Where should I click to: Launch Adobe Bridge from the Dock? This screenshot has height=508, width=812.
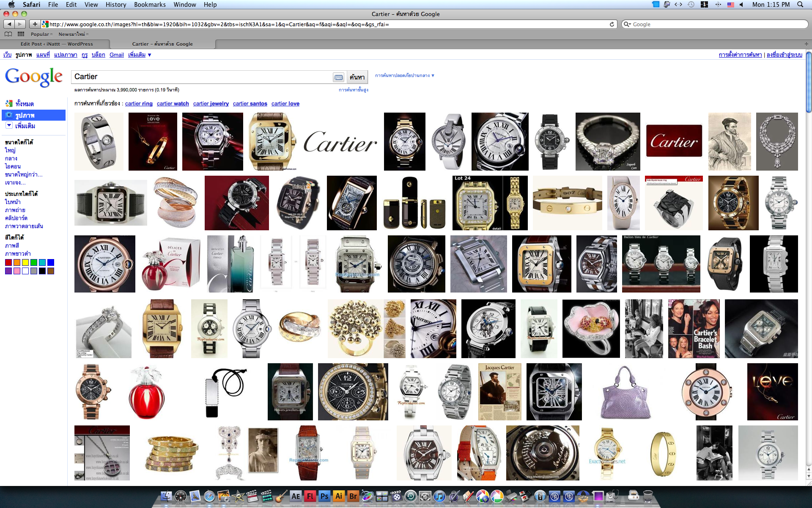pos(353,496)
